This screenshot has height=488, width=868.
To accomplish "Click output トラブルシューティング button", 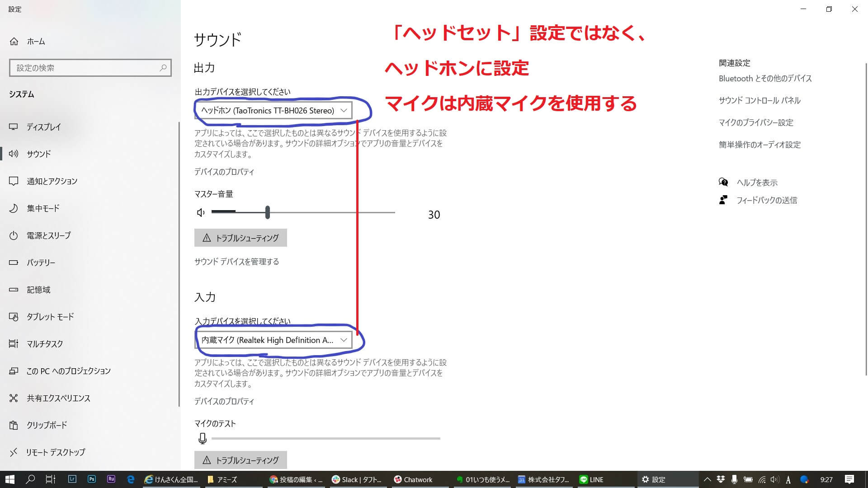I will [241, 238].
